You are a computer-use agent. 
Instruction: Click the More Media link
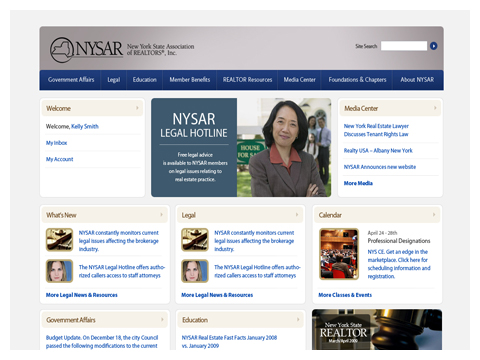coord(358,183)
